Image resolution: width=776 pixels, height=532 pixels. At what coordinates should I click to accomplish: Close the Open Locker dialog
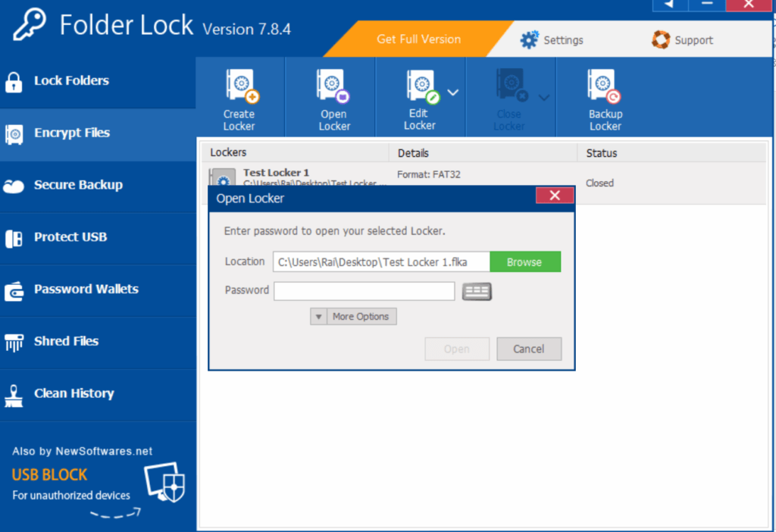tap(555, 196)
